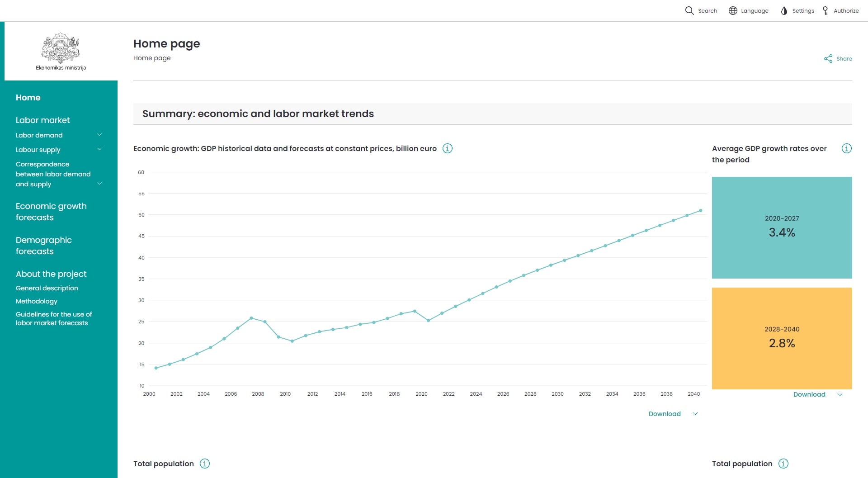Go to Economic growth forecasts
The image size is (868, 478).
tap(51, 212)
